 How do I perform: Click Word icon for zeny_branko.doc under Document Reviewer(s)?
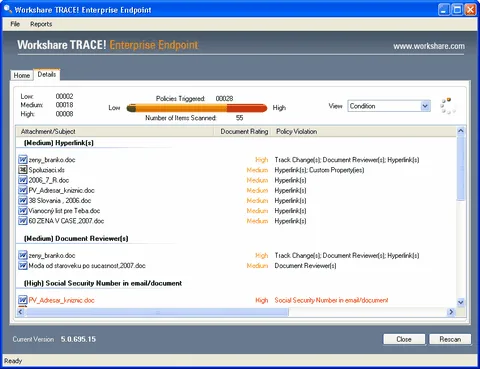[23, 255]
